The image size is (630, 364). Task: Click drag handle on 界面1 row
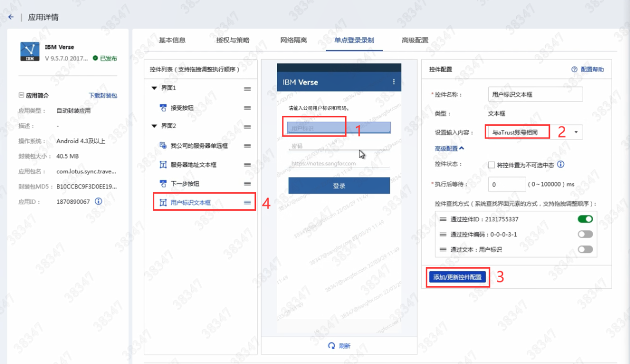coord(248,88)
